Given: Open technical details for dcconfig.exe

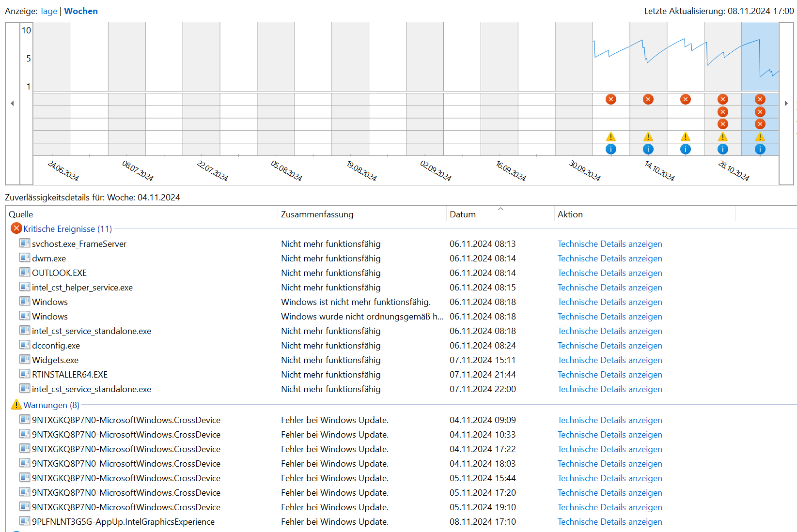Looking at the screenshot, I should [610, 346].
